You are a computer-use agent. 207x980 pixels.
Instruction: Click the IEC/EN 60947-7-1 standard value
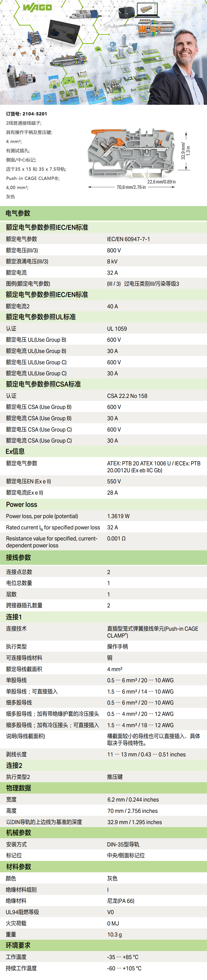click(128, 239)
